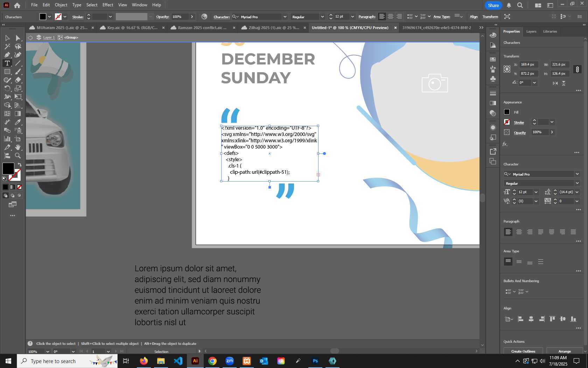Toggle constrain width and height proportions

[x=577, y=69]
